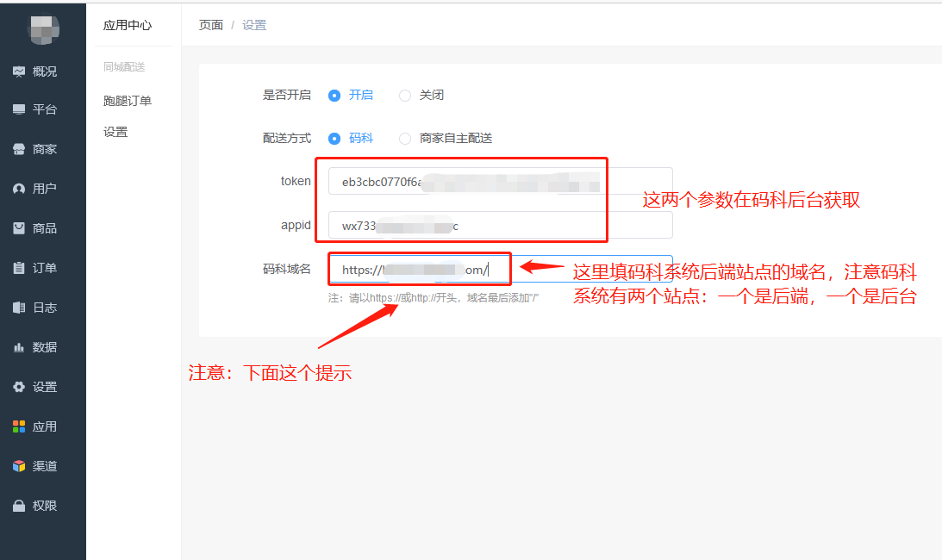Focus the appid input field
The image size is (942, 560).
pyautogui.click(x=500, y=226)
